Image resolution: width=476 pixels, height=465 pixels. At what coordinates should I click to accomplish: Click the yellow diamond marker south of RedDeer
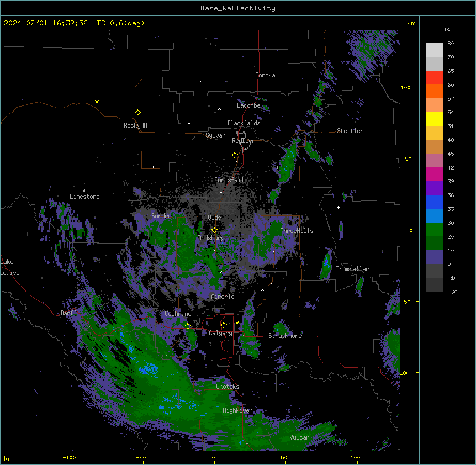click(235, 155)
